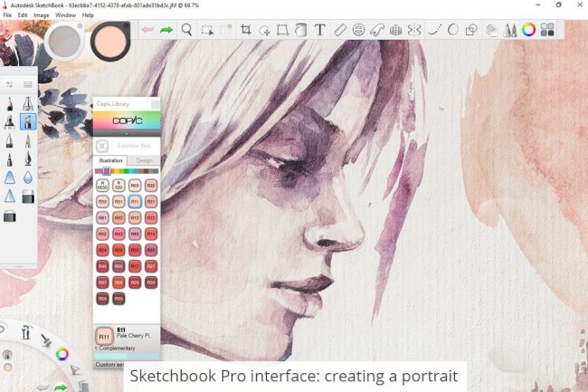
Task: Open the Brush Palette from toolbar
Action: coord(510,30)
